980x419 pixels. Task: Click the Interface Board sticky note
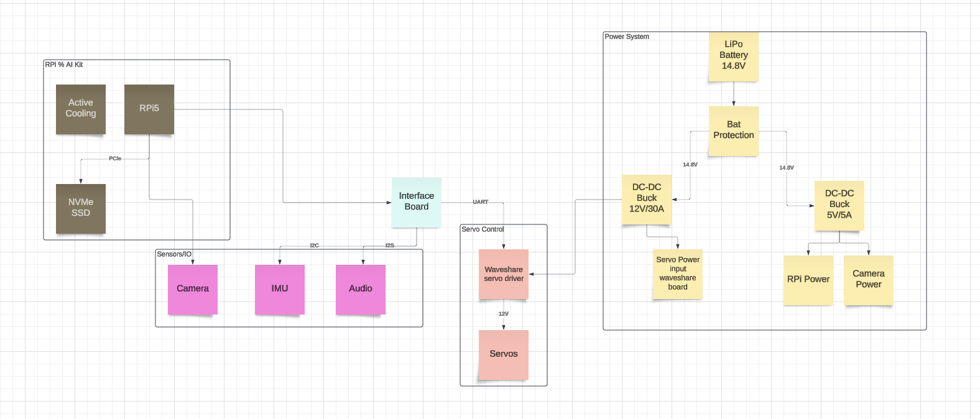click(x=417, y=202)
